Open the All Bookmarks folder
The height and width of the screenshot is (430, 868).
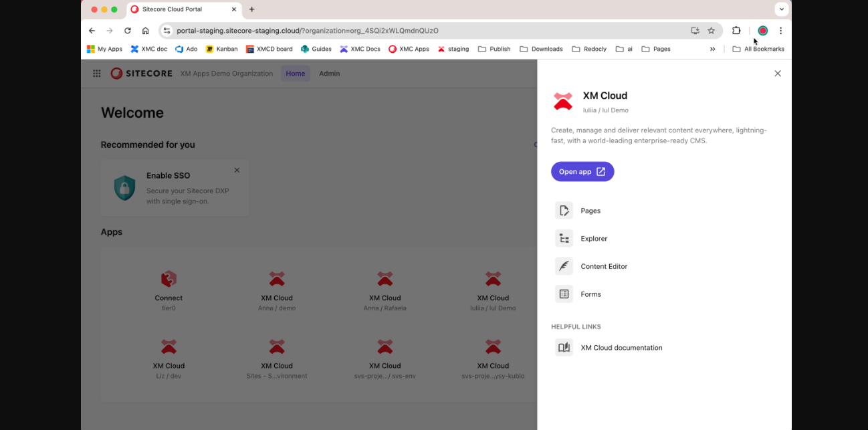(758, 49)
